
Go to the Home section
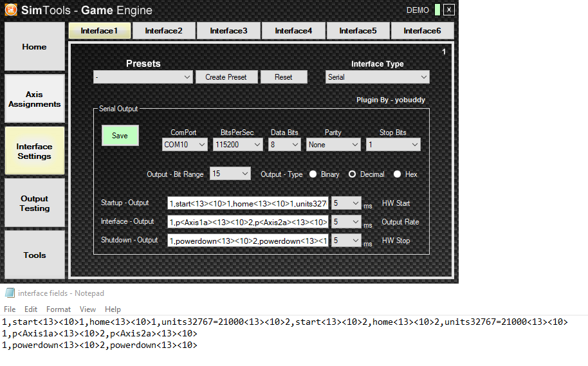pos(35,47)
